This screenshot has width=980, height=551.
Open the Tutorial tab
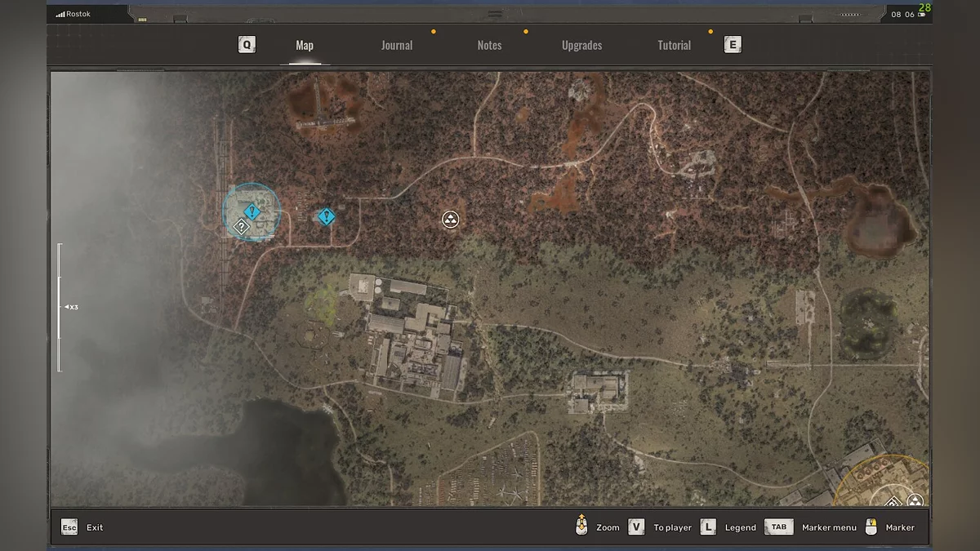click(x=674, y=46)
